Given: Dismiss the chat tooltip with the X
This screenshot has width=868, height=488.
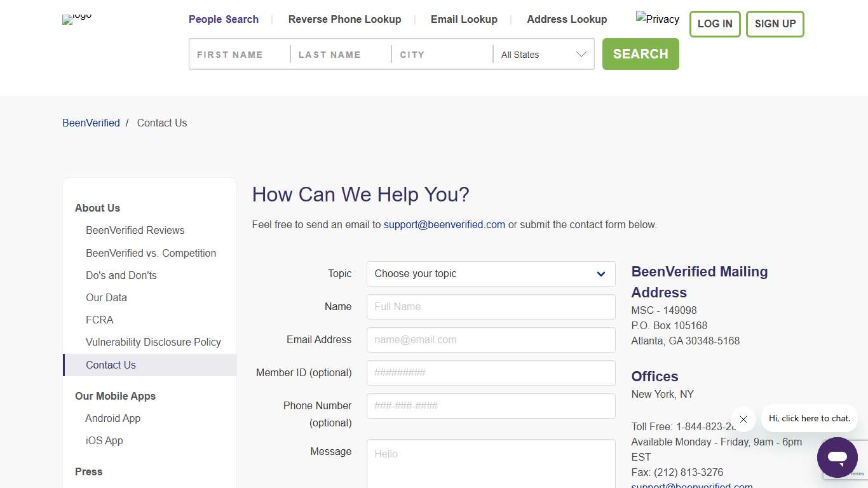Looking at the screenshot, I should (x=743, y=419).
